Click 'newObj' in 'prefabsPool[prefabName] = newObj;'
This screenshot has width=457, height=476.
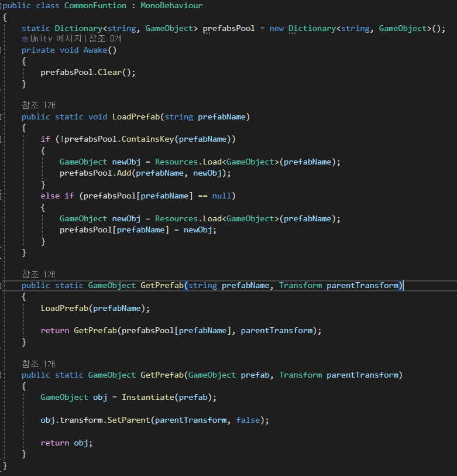(x=198, y=230)
